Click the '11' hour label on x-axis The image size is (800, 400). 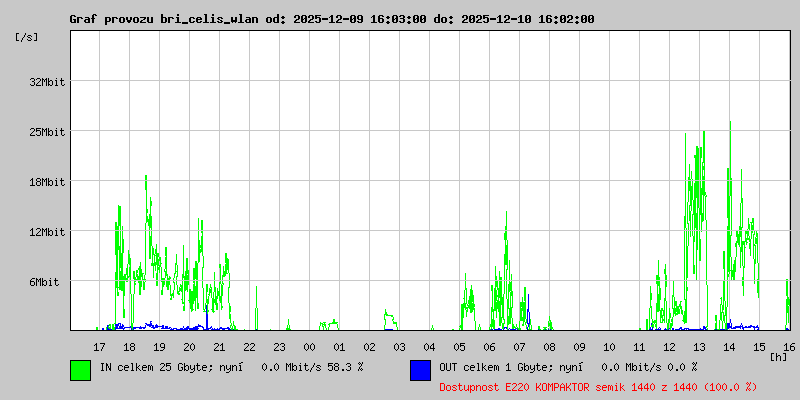pyautogui.click(x=640, y=347)
